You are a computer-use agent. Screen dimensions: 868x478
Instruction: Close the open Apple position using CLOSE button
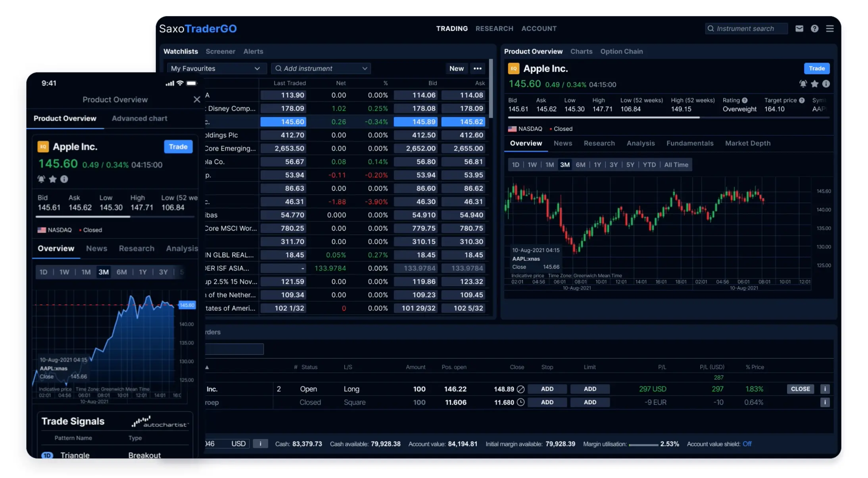800,389
